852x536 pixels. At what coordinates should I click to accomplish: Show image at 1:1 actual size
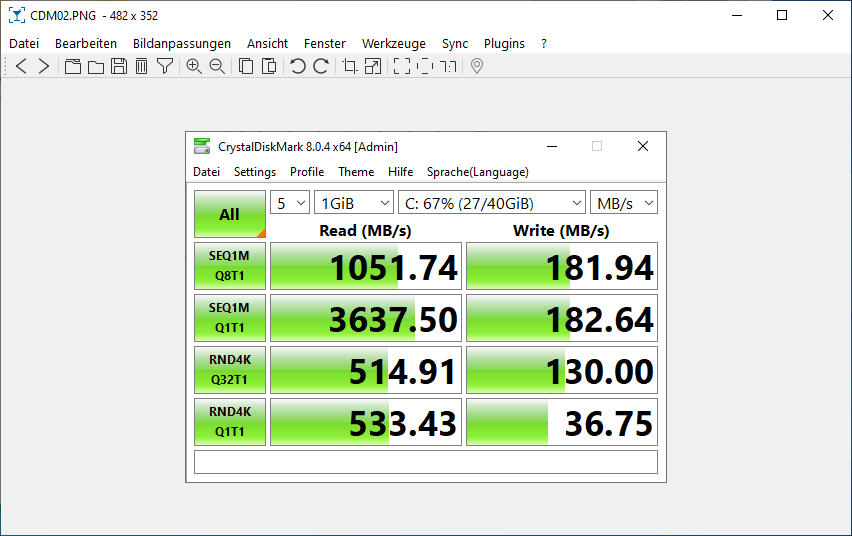[449, 66]
